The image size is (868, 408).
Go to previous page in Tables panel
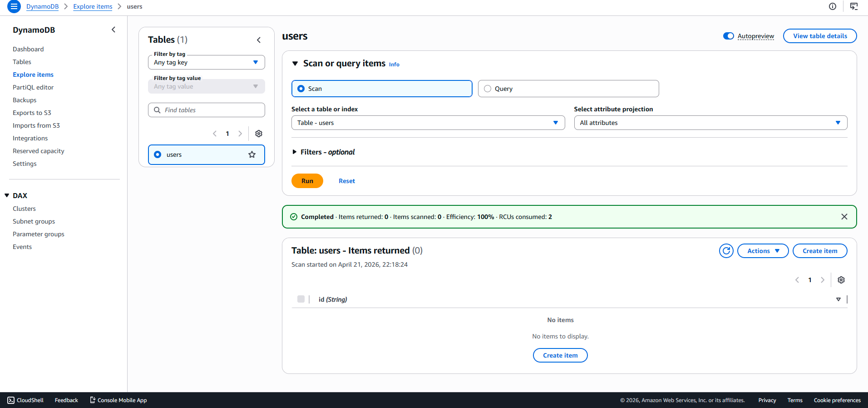[x=215, y=134]
